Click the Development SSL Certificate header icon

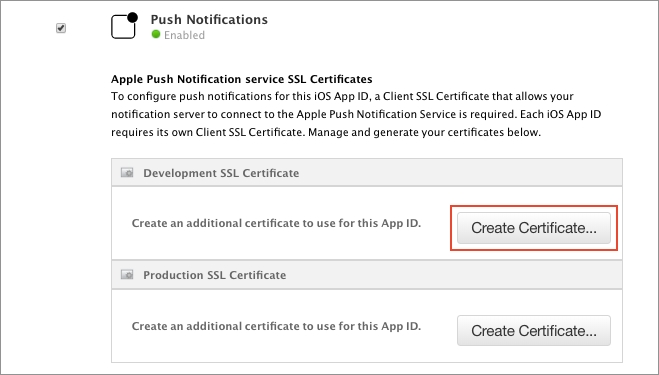pyautogui.click(x=127, y=173)
